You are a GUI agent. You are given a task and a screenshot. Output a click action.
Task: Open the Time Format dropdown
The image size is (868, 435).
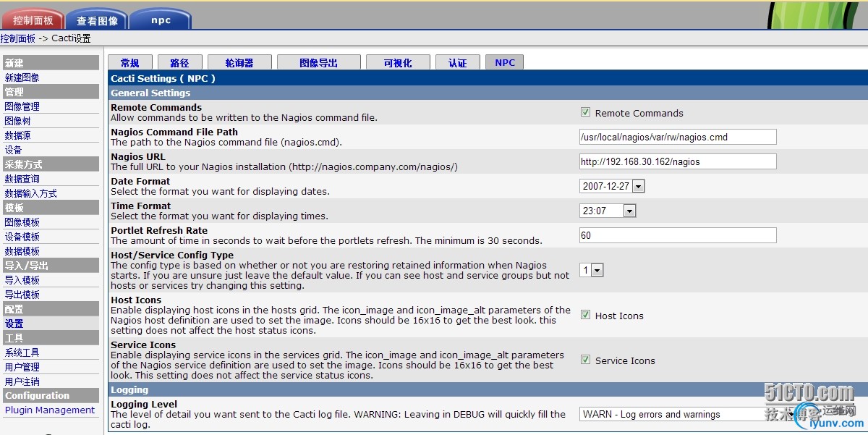point(608,211)
